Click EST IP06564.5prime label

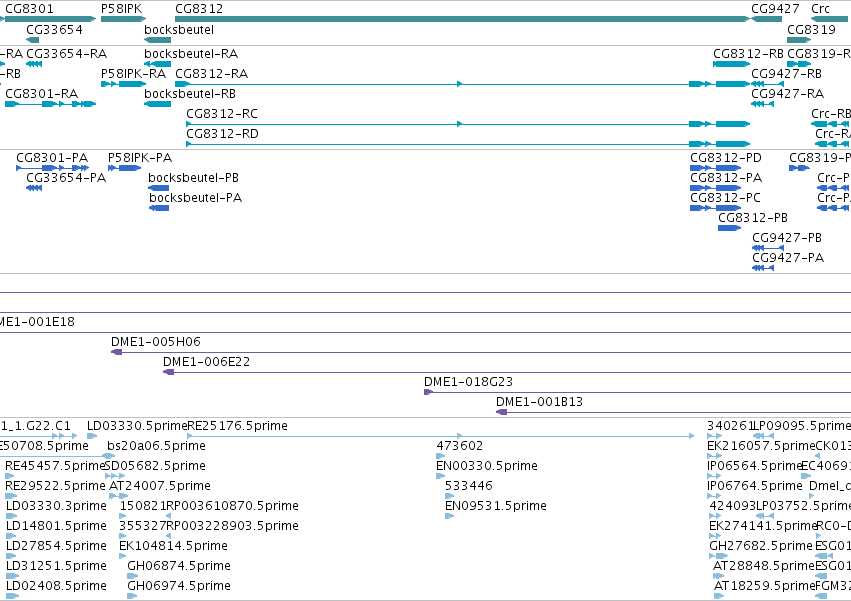pos(755,466)
